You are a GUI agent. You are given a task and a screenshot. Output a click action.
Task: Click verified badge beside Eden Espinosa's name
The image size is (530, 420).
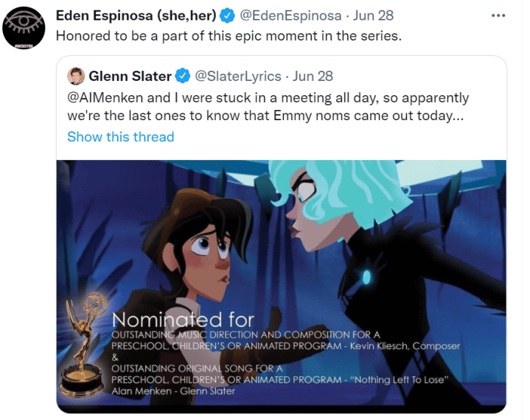[x=230, y=15]
